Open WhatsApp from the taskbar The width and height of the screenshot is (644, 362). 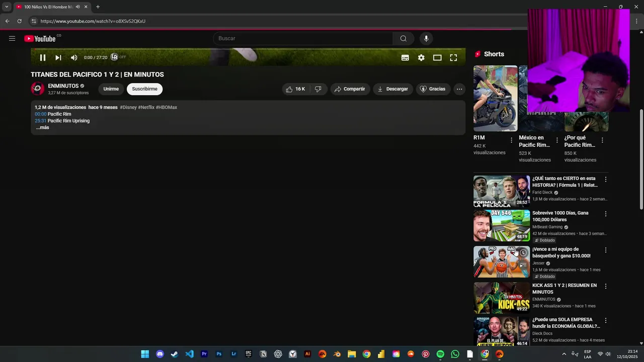455,354
